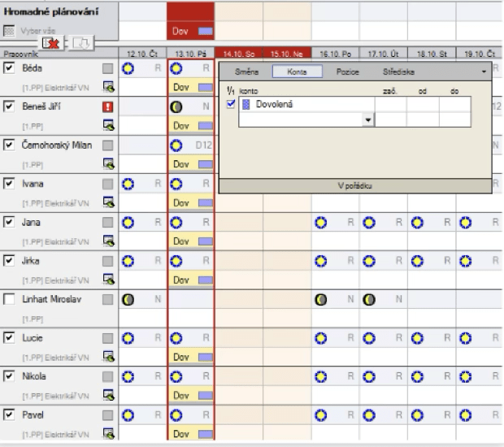Select Linhart Miroslav's night shift on 12.10.

[128, 300]
